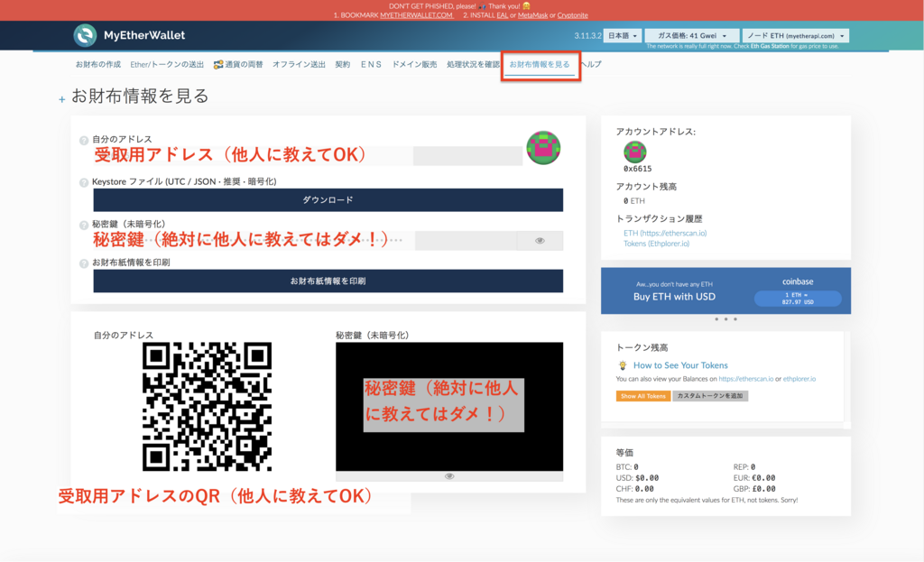
Task: Click the own-address input field
Action: point(308,155)
